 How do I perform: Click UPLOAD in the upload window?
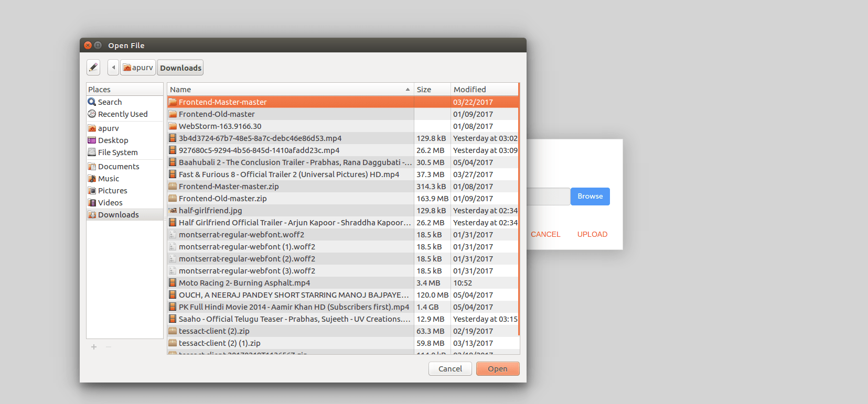(x=592, y=234)
